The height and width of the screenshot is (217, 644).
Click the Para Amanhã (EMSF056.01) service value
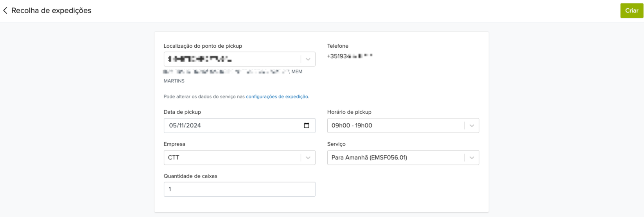(x=369, y=158)
